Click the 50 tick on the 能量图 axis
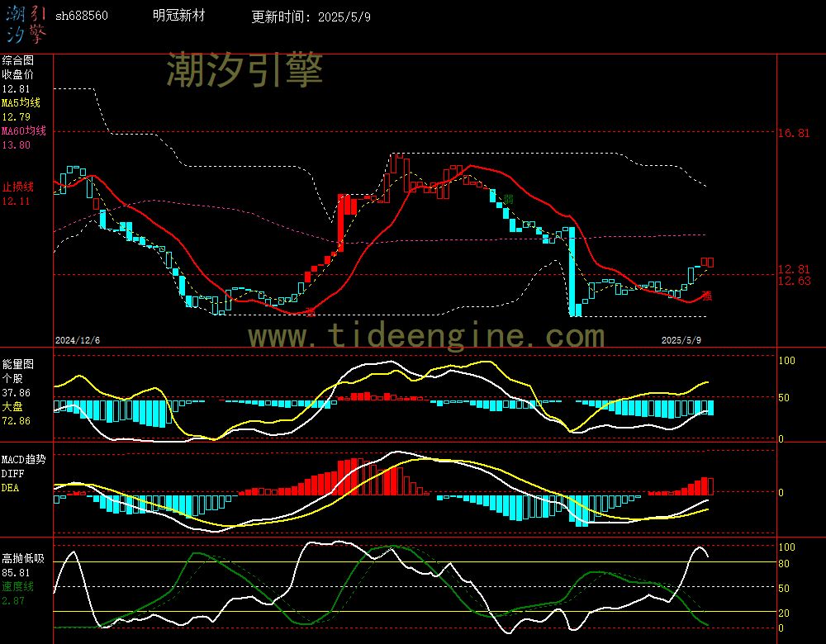 tap(784, 398)
